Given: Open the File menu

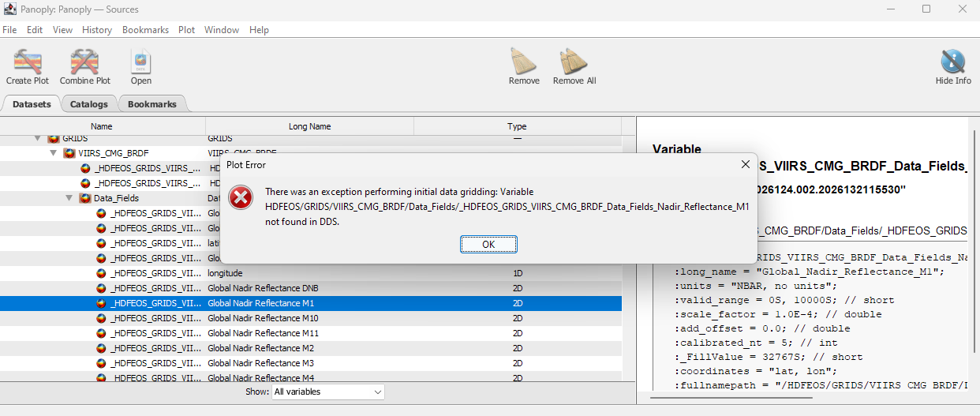Looking at the screenshot, I should point(9,30).
